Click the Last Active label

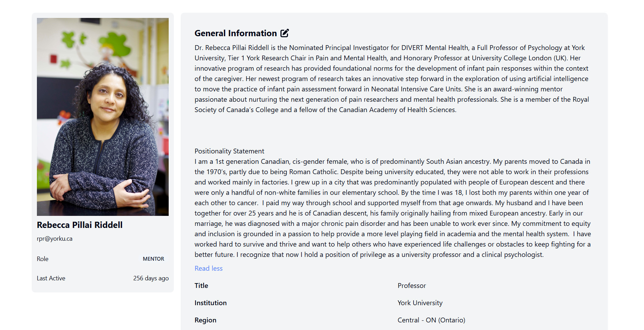pyautogui.click(x=51, y=278)
